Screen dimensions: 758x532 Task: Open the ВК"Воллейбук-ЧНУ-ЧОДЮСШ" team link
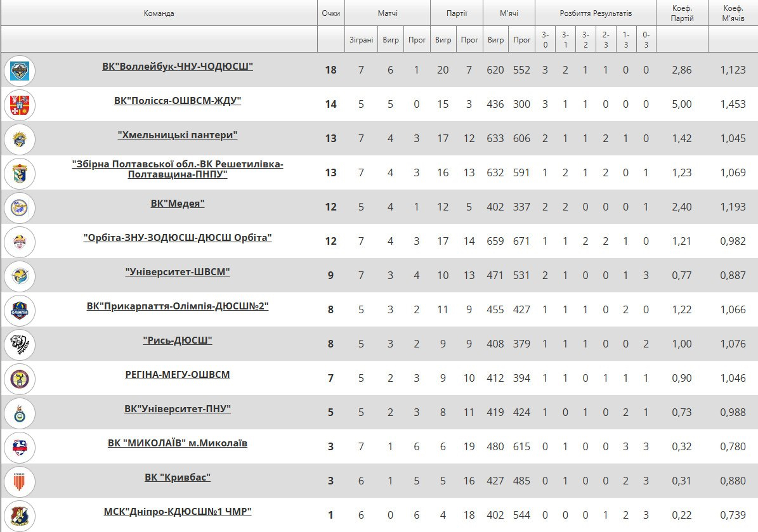178,66
